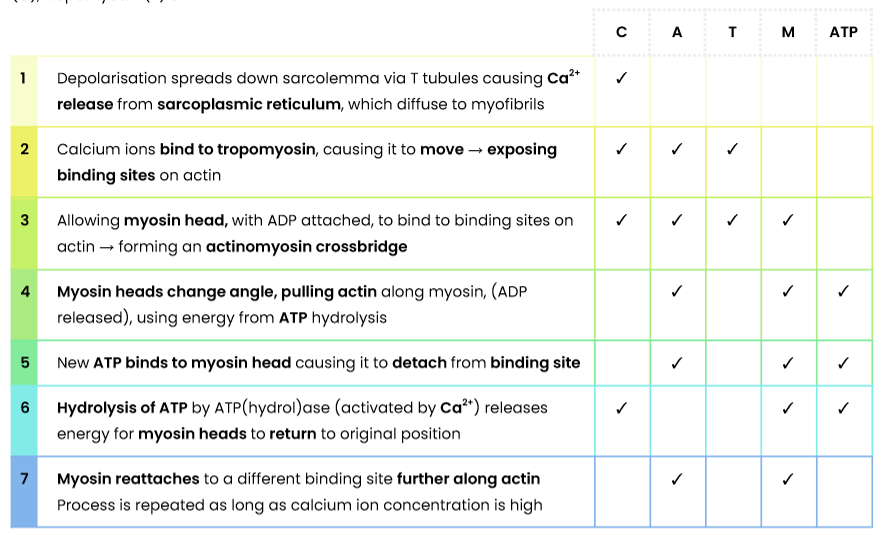Click the 'actinomyosin crossbridge' bold text
The height and width of the screenshot is (535, 889).
click(x=306, y=247)
